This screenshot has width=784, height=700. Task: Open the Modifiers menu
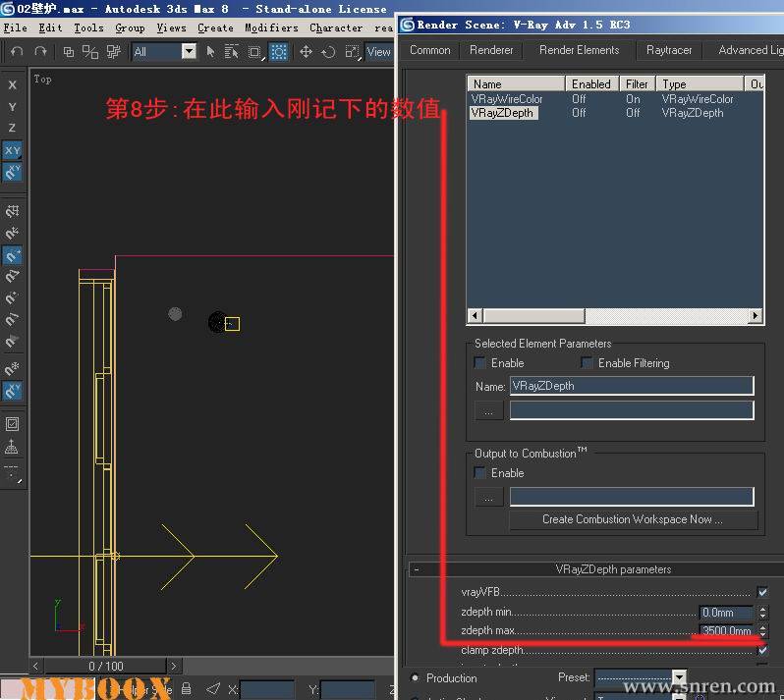[x=271, y=27]
